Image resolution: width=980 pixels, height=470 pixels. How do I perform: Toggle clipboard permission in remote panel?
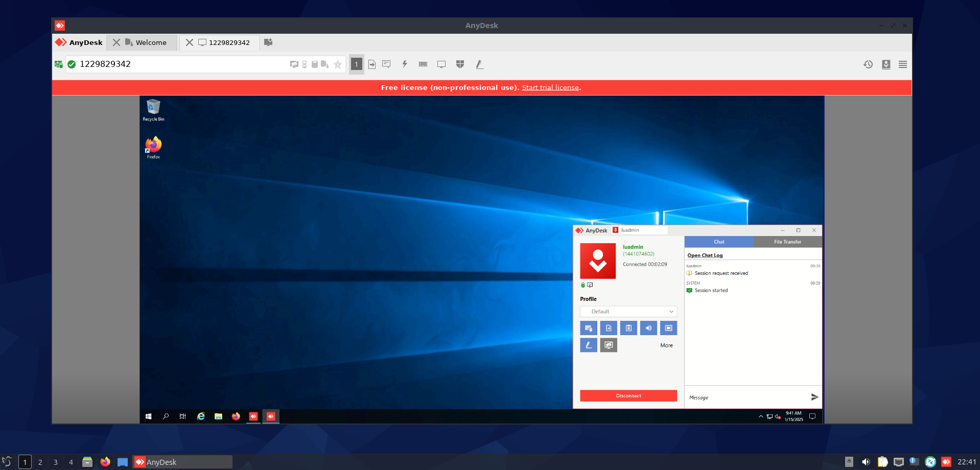click(x=628, y=328)
